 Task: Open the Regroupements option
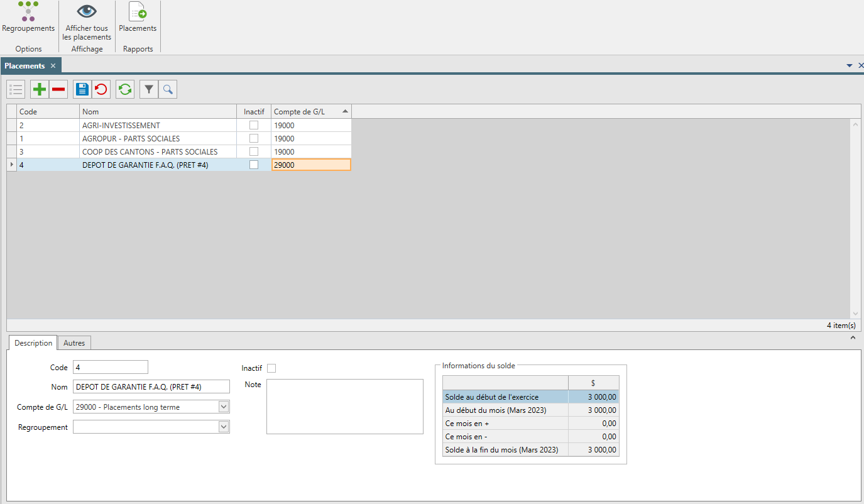pos(28,17)
